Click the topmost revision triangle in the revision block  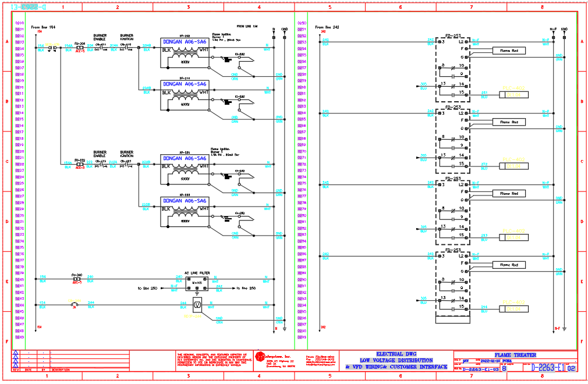tap(15, 353)
